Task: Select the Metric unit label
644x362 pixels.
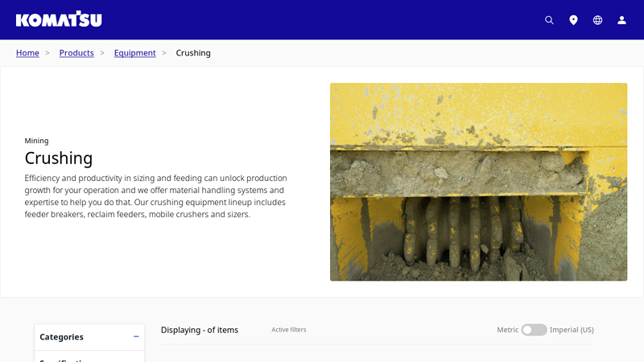Action: 507,330
